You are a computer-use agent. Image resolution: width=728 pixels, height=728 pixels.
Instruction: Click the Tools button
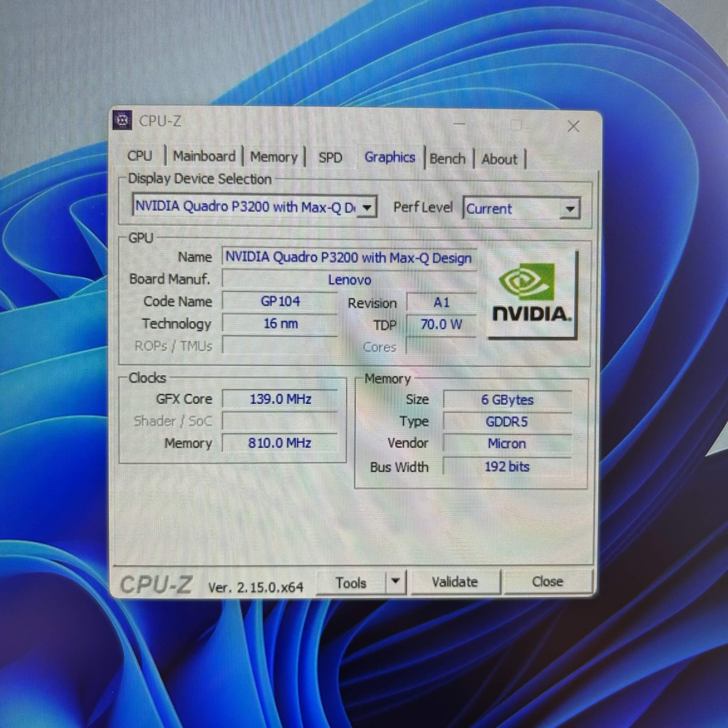351,583
